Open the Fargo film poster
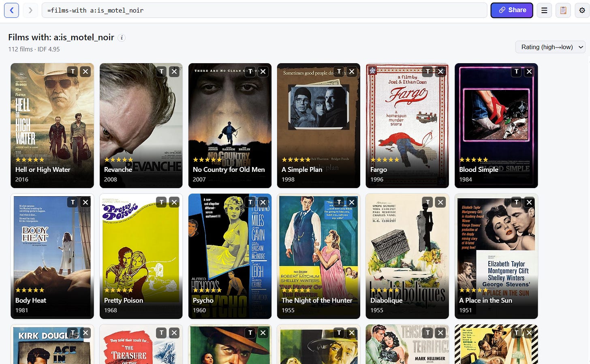The height and width of the screenshot is (364, 590). pyautogui.click(x=407, y=126)
